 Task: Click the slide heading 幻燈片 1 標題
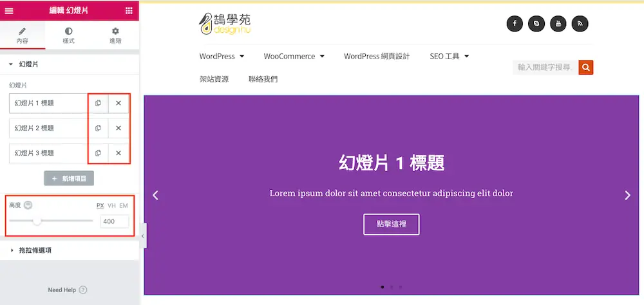[392, 163]
